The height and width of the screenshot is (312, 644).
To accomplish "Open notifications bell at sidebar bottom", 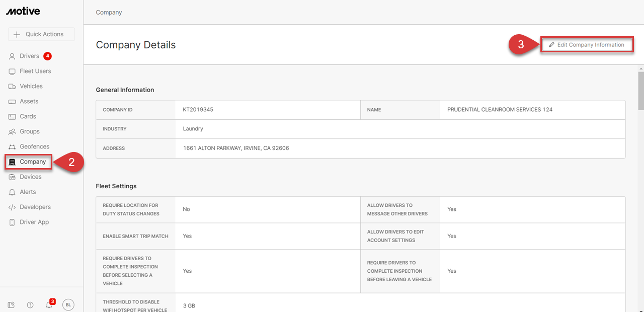I will click(49, 305).
